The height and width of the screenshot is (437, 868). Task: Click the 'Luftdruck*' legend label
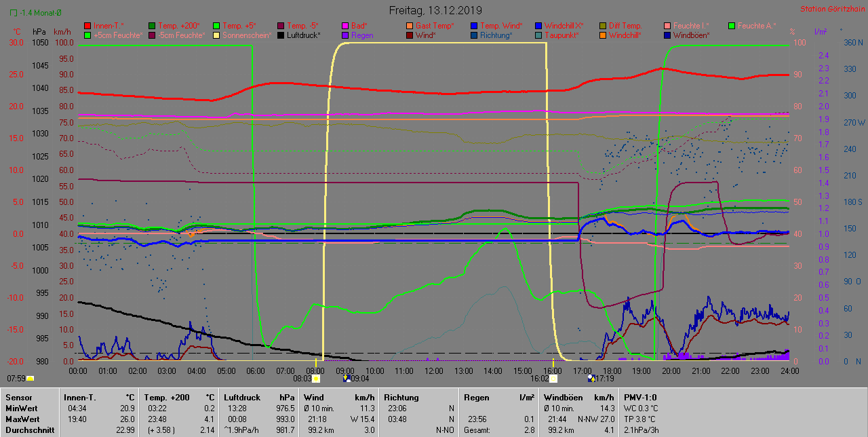tap(303, 35)
